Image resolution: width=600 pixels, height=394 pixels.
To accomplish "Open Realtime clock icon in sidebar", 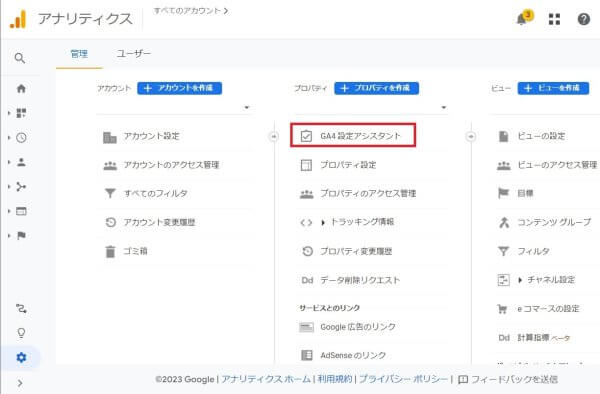I will click(21, 138).
